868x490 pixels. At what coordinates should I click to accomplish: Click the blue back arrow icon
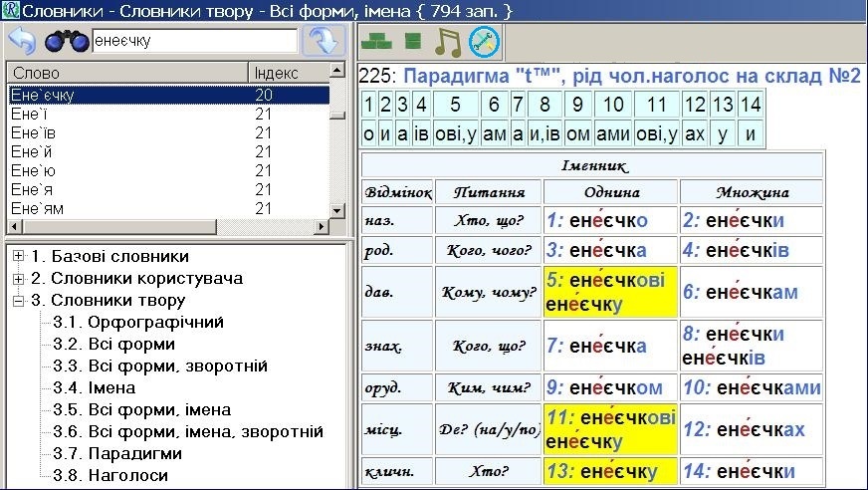pos(22,41)
